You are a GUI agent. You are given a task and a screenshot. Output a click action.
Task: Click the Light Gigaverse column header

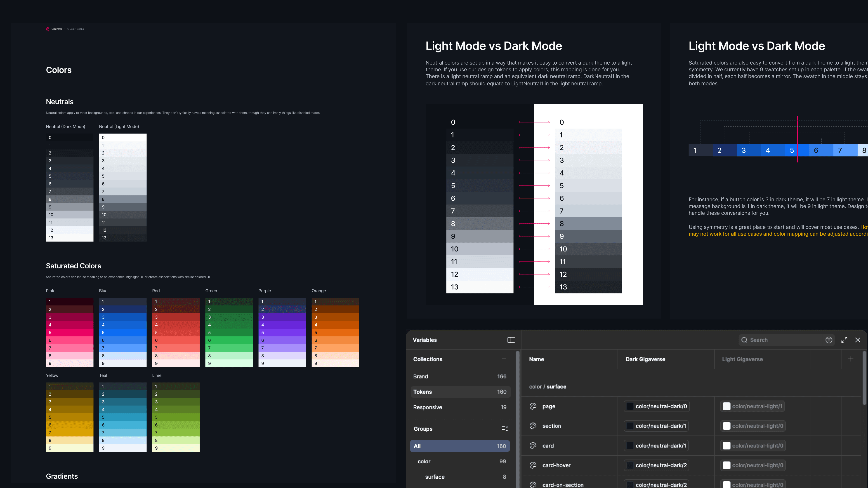[742, 359]
